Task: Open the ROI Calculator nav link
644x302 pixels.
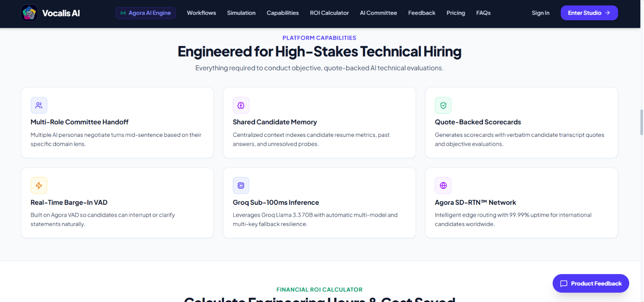Action: coord(329,13)
